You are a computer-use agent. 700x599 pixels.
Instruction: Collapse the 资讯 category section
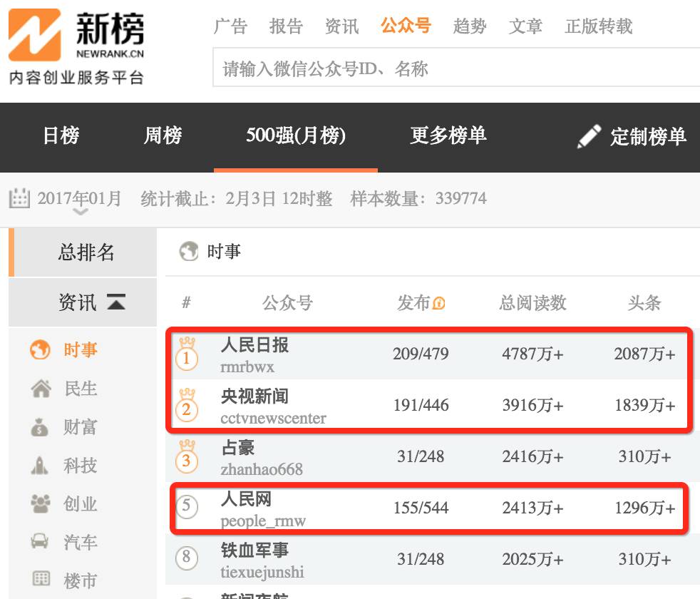[x=116, y=302]
